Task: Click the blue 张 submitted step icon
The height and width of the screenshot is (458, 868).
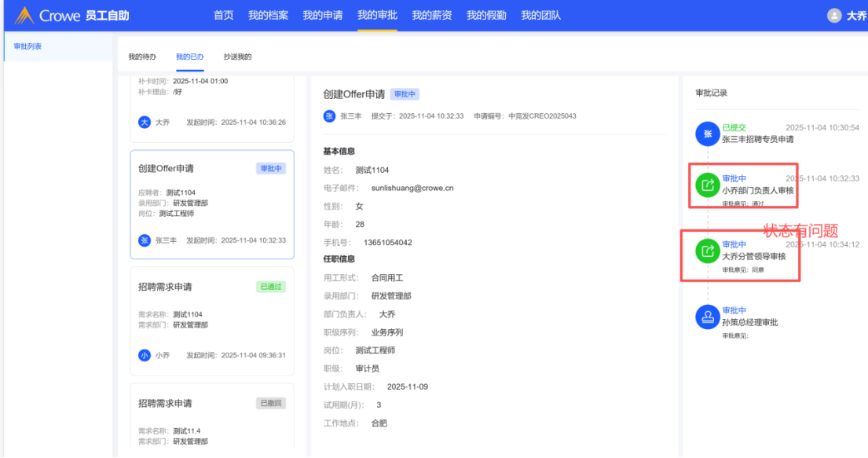Action: pos(707,134)
